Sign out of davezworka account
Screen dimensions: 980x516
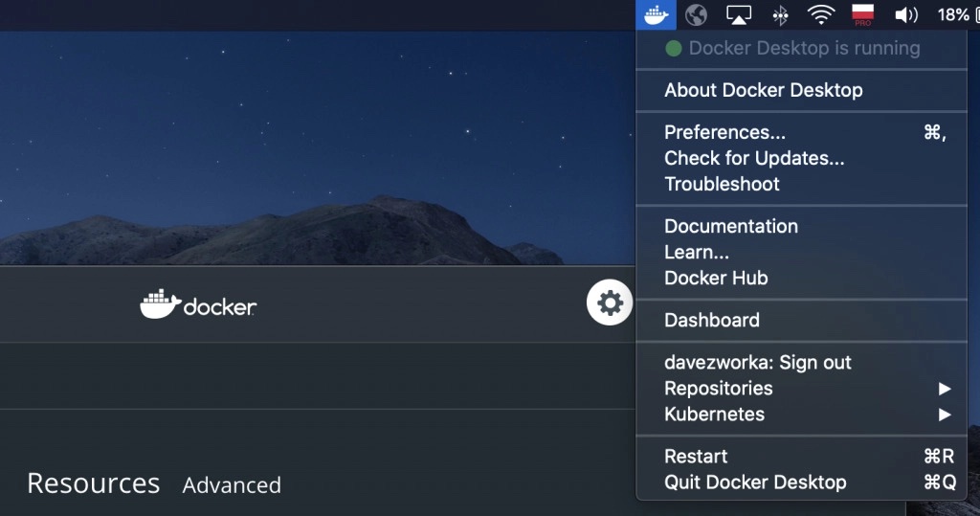click(x=801, y=362)
